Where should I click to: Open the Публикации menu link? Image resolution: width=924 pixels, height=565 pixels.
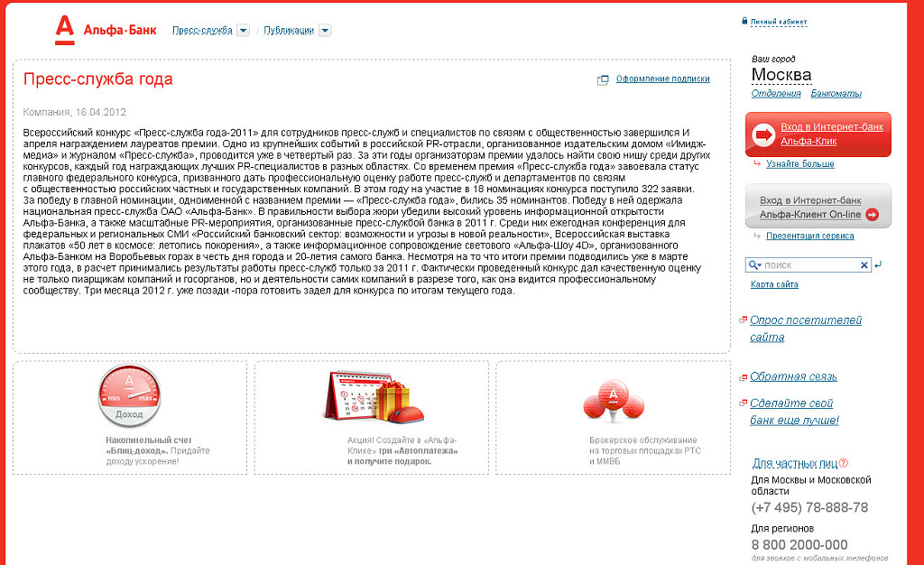[289, 31]
